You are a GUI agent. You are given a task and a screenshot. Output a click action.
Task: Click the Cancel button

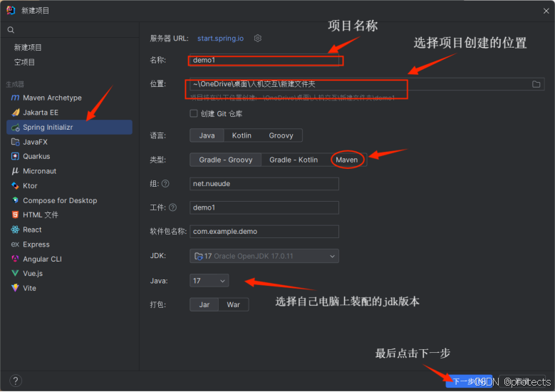point(522,381)
